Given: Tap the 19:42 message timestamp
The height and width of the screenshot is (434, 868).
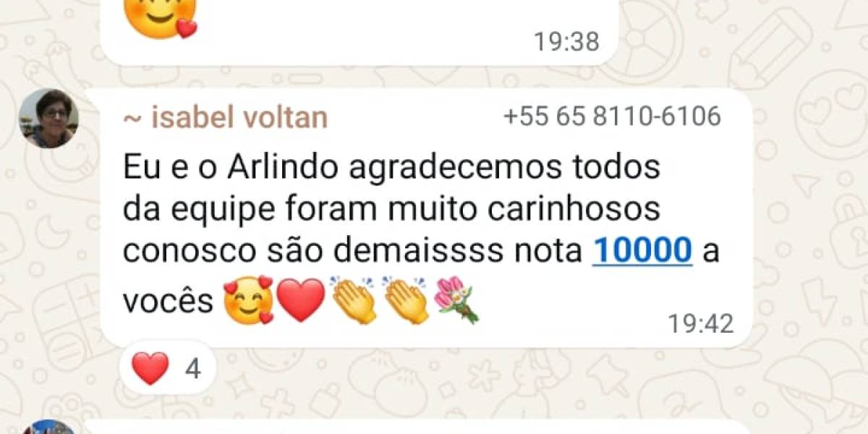Looking at the screenshot, I should pyautogui.click(x=700, y=324).
